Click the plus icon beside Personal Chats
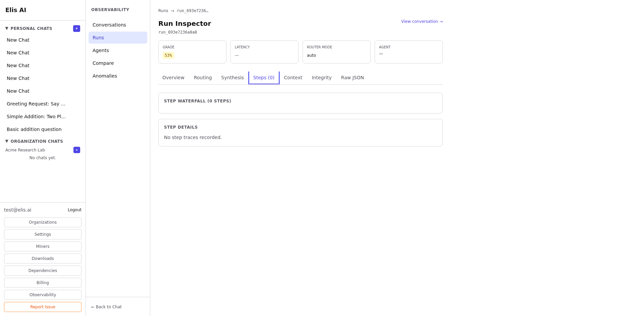 (76, 29)
